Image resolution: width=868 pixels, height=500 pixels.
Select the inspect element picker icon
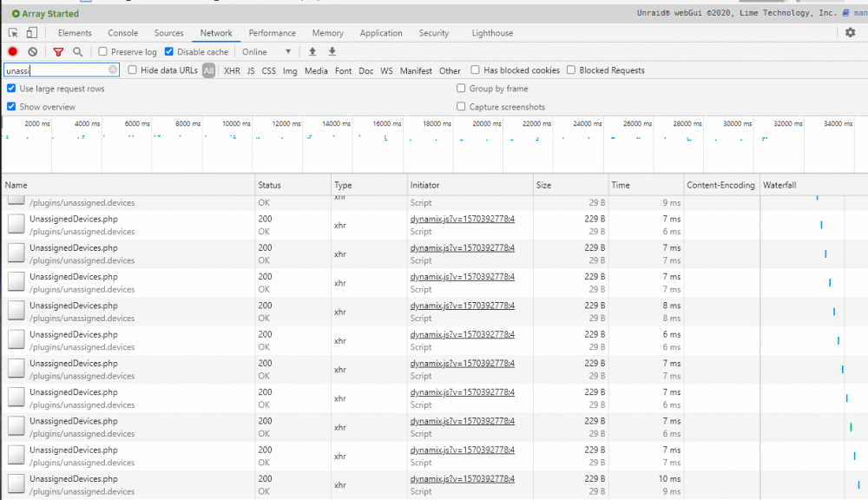pyautogui.click(x=13, y=33)
